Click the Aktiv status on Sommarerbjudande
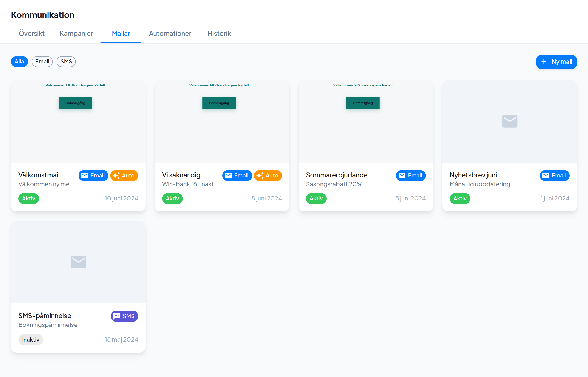Image resolution: width=588 pixels, height=377 pixels. 316,199
